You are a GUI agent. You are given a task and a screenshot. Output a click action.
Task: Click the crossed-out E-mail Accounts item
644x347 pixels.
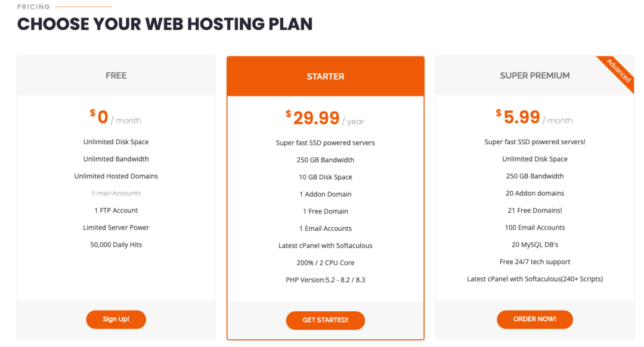[x=116, y=193]
